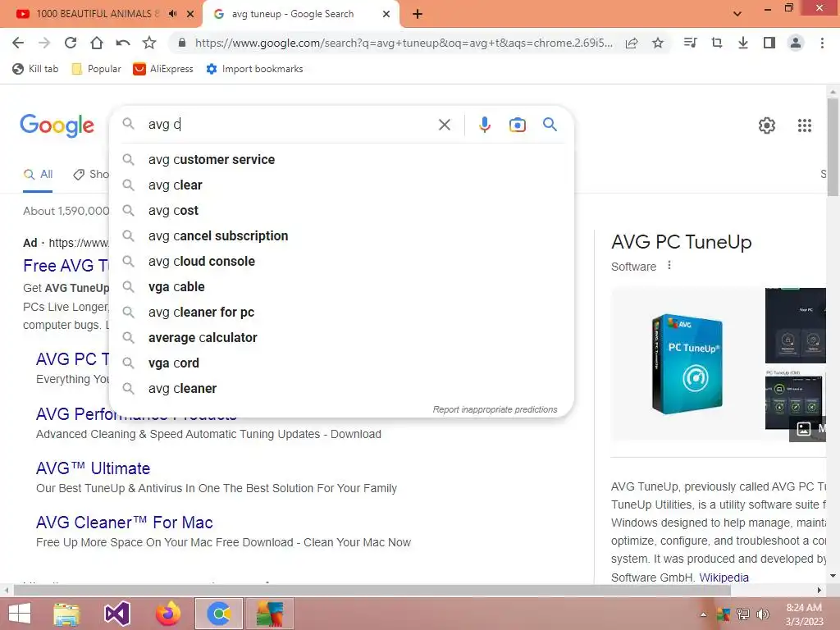840x630 pixels.
Task: Open AVG Cleaner™ For Mac link
Action: click(125, 523)
